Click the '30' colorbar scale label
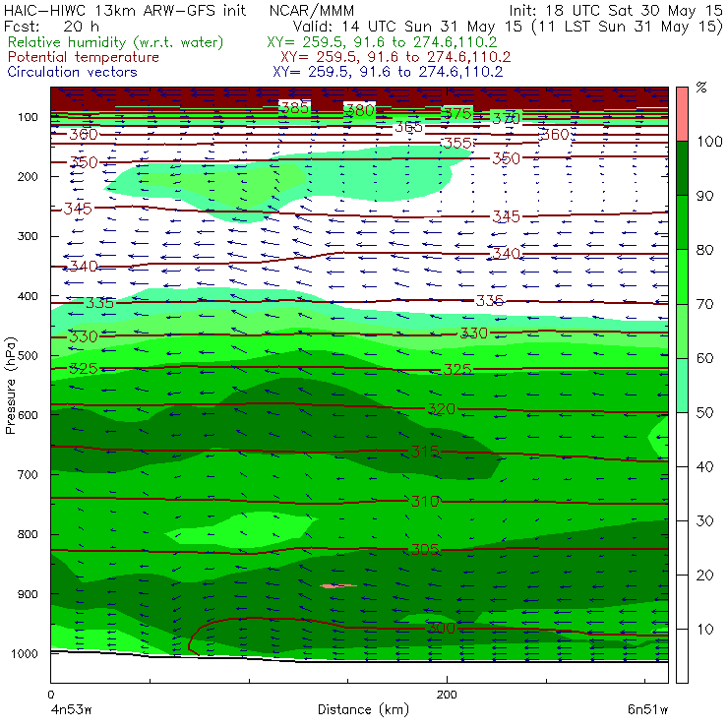Screen dimensions: 728x728 [704, 521]
